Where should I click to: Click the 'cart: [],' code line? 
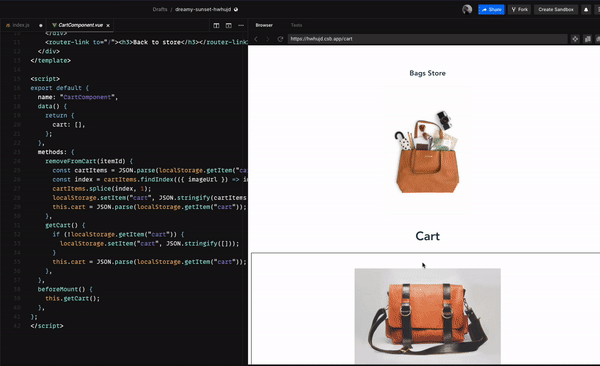pyautogui.click(x=68, y=125)
